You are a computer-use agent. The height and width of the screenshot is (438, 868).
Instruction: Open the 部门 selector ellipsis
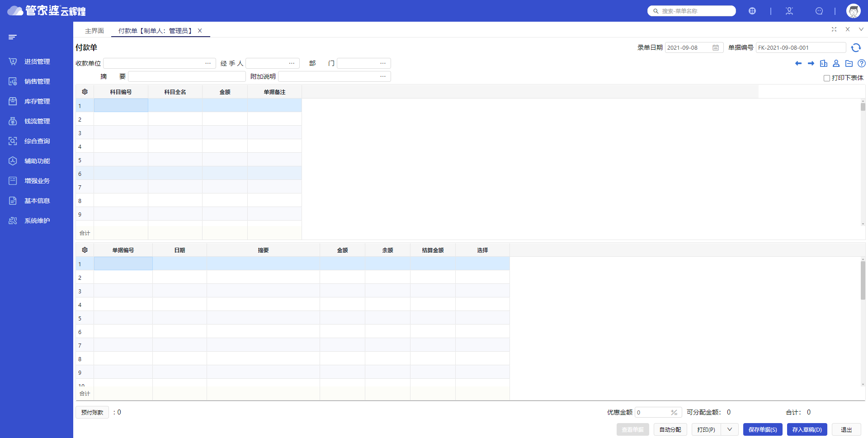point(383,63)
